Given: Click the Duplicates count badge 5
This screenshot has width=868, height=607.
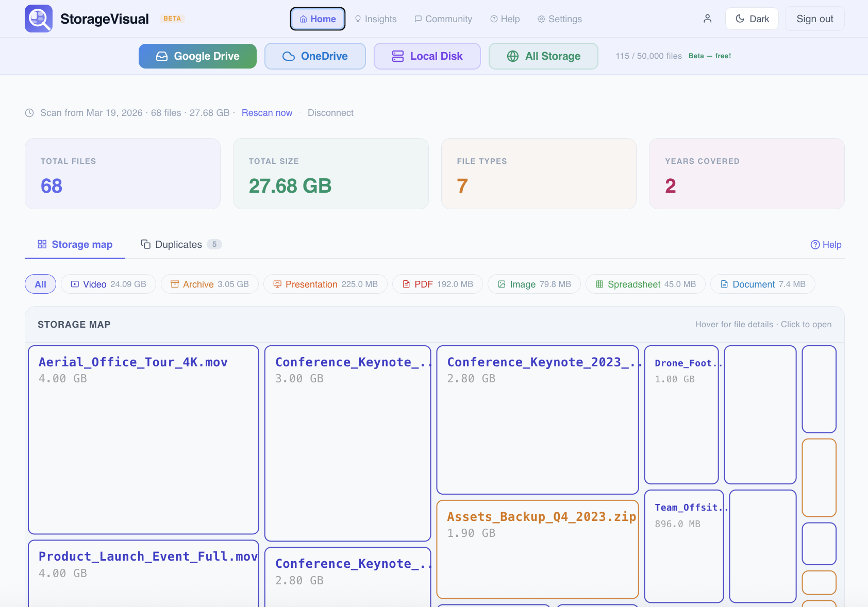Looking at the screenshot, I should 214,244.
